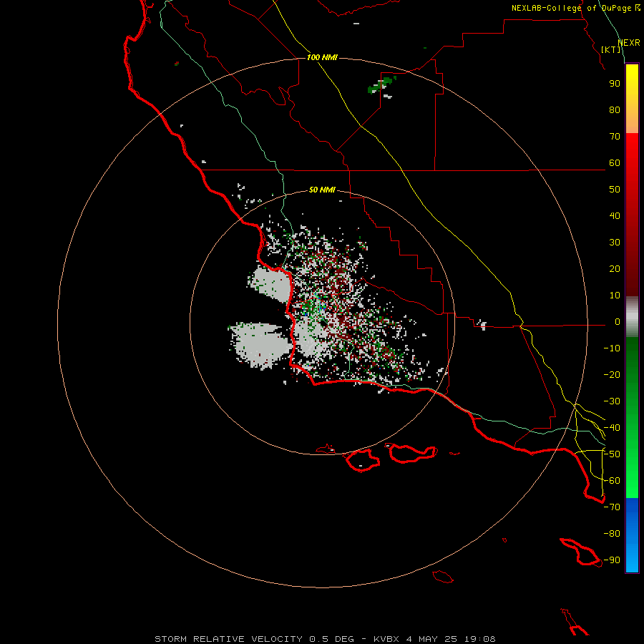Screen dimensions: 644x644
Task: Click the 90 value on the velocity scale
Action: tap(615, 84)
